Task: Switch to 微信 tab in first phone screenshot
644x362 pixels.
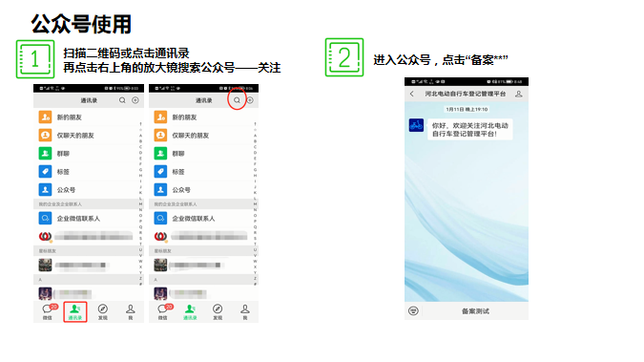Action: tap(48, 311)
